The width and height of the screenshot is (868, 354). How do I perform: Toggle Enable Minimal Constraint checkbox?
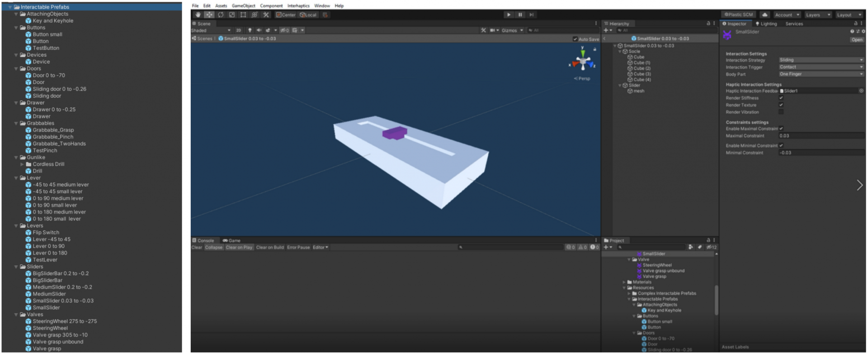pos(781,146)
